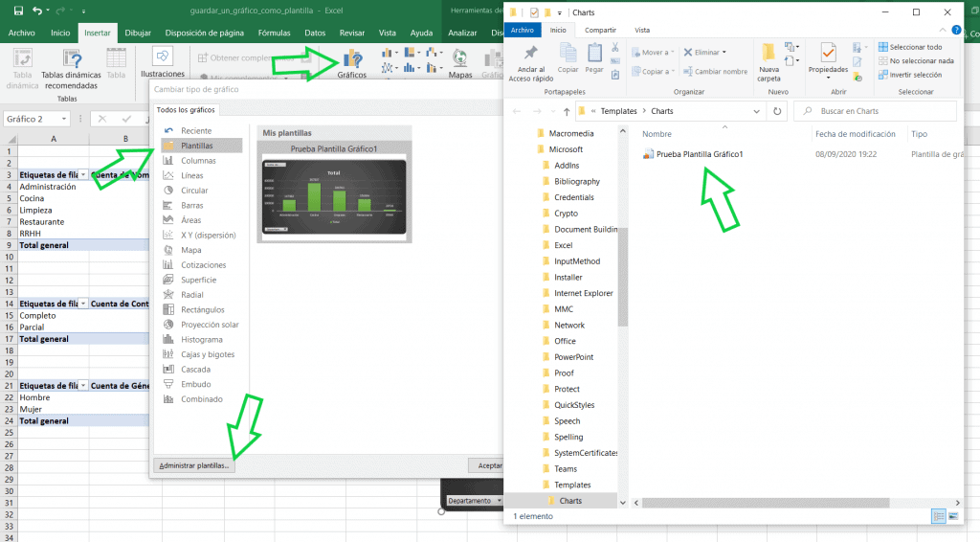Open the Archivo tab in Excel
This screenshot has height=542, width=980.
point(22,33)
